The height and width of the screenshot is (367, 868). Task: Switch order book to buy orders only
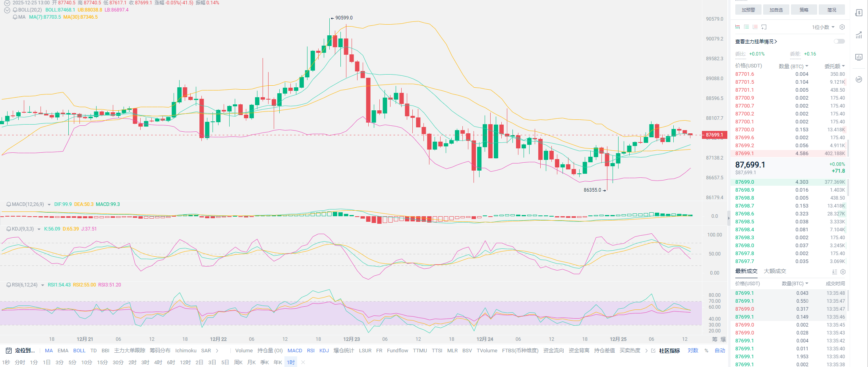[x=746, y=27]
